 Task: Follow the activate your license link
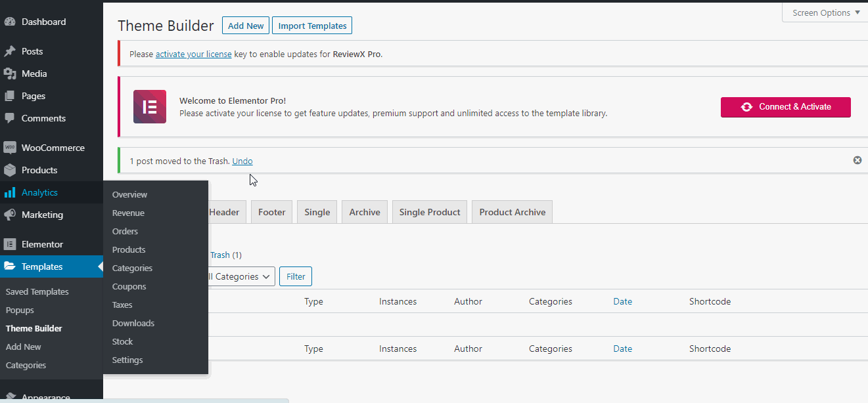[193, 54]
